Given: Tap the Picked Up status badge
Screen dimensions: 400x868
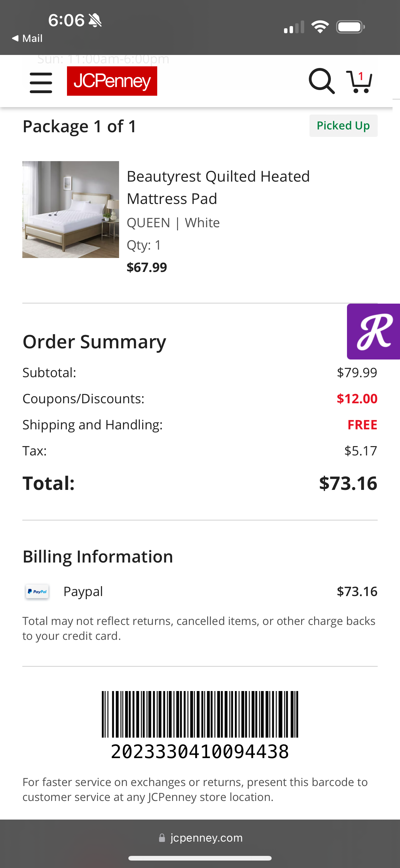Looking at the screenshot, I should pyautogui.click(x=344, y=126).
